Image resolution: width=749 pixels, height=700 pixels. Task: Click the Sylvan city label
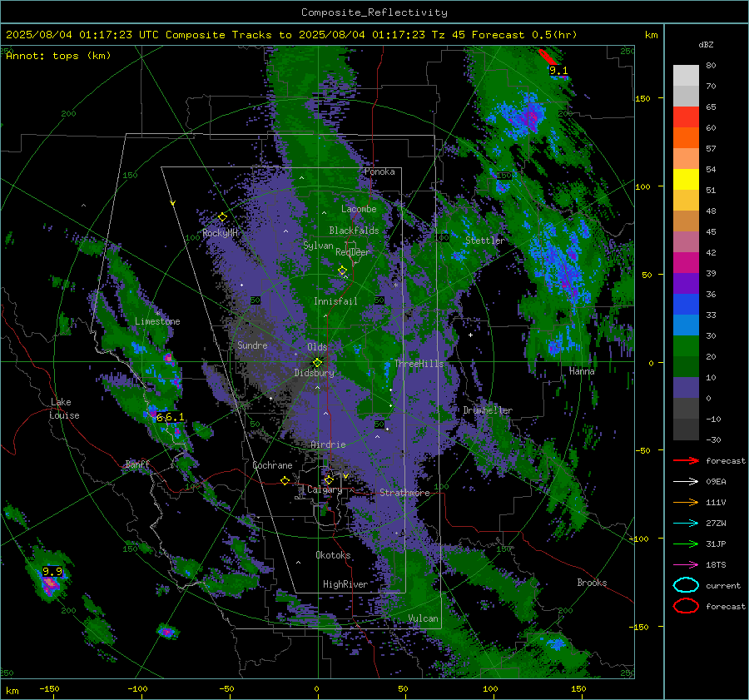[318, 246]
